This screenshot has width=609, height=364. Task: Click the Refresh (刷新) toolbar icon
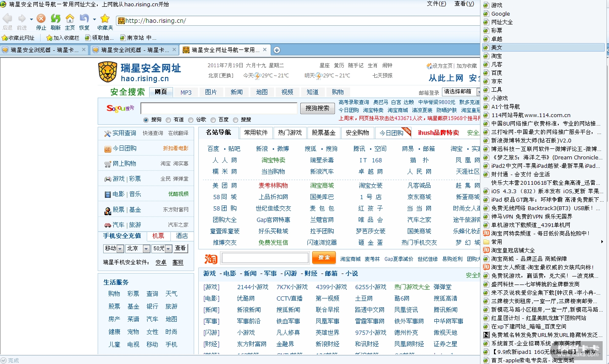(x=55, y=19)
